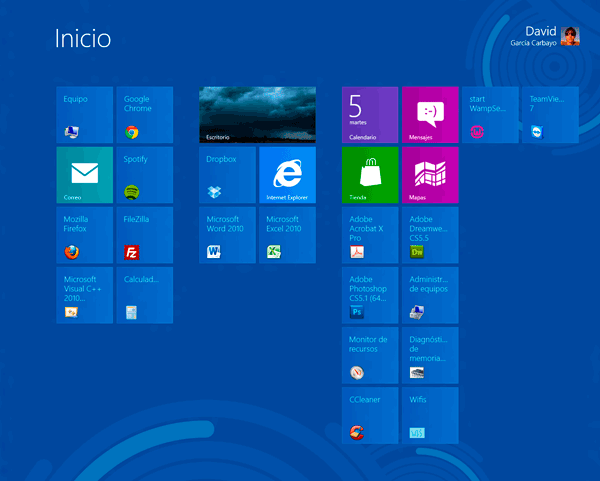Open TeamViewer 7 tile
This screenshot has width=600, height=481.
click(550, 115)
